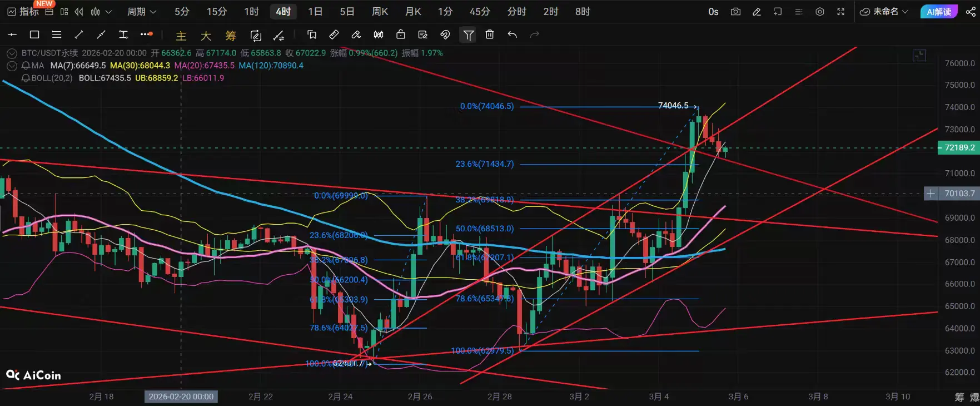Select the eraser tool
Screen dimensions: 980x406
356,34
